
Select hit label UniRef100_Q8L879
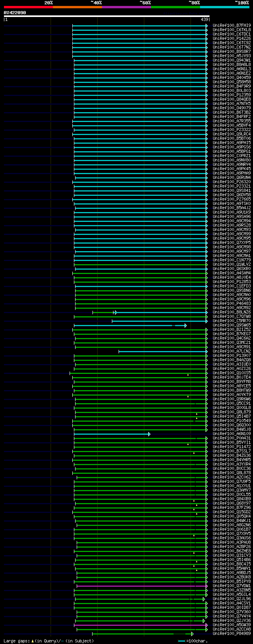coord(232,412)
